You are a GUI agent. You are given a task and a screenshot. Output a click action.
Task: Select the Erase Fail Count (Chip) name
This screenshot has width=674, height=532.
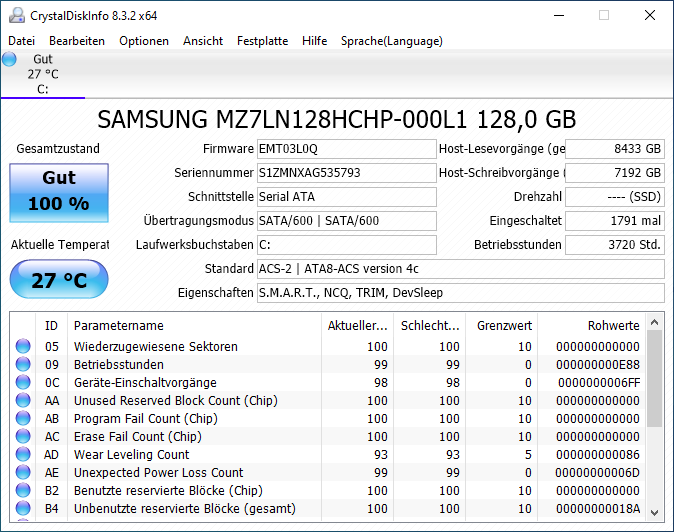(138, 437)
